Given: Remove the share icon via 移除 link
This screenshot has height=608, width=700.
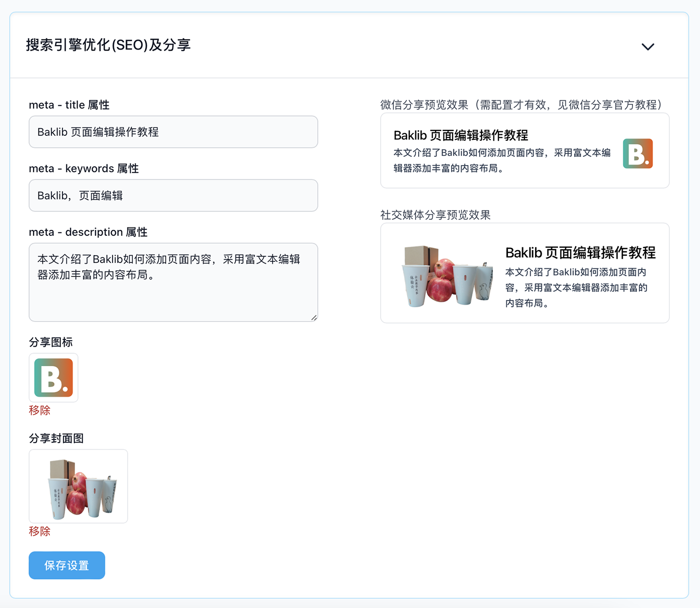Looking at the screenshot, I should click(x=39, y=410).
